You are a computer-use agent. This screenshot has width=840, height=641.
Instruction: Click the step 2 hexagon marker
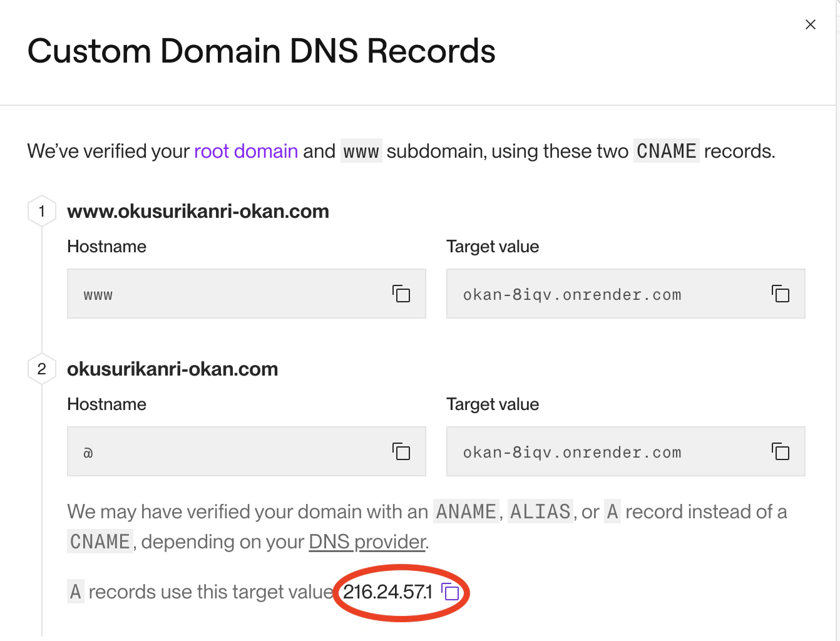pos(42,369)
